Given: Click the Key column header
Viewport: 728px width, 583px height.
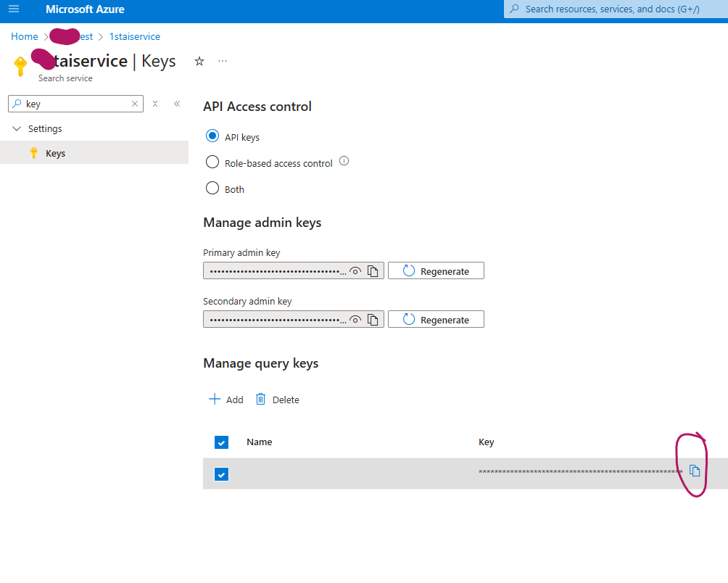Looking at the screenshot, I should (486, 442).
